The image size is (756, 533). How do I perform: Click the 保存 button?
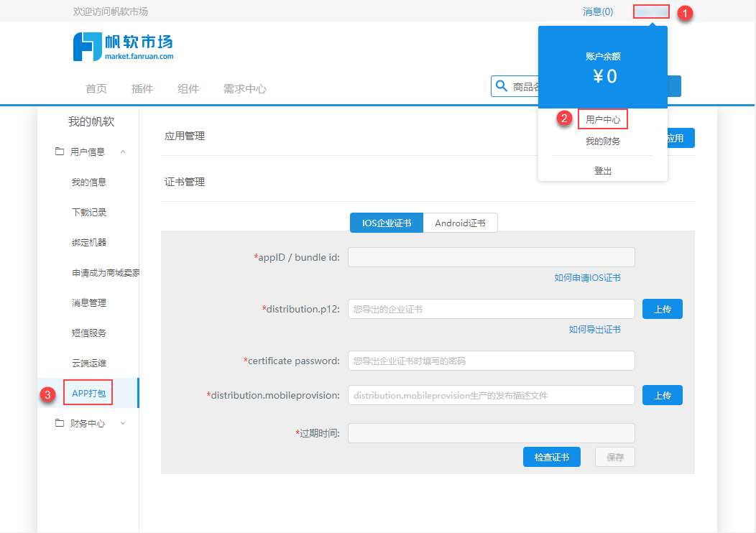click(x=614, y=457)
